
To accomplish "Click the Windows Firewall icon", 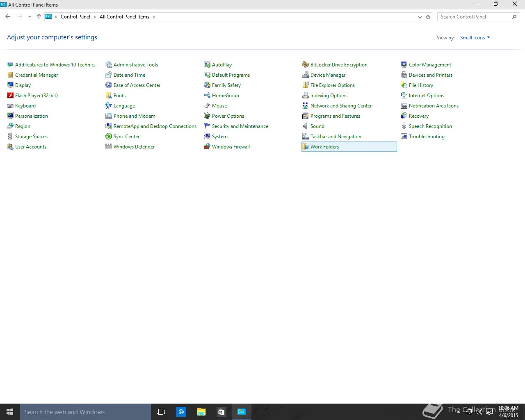I will (x=207, y=146).
